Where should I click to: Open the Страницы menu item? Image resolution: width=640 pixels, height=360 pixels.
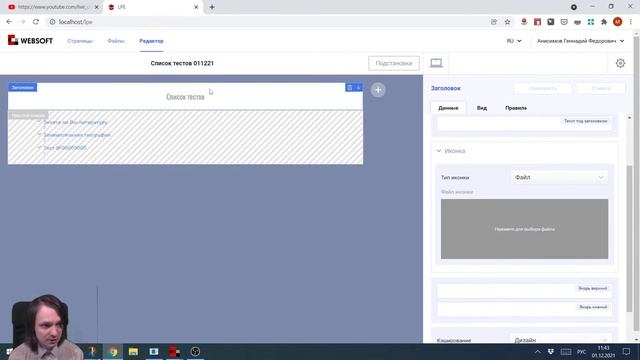point(80,41)
